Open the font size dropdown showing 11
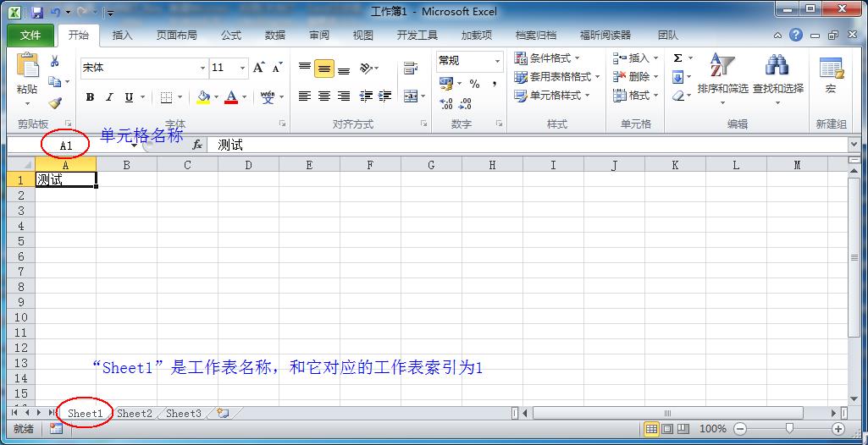 (242, 68)
